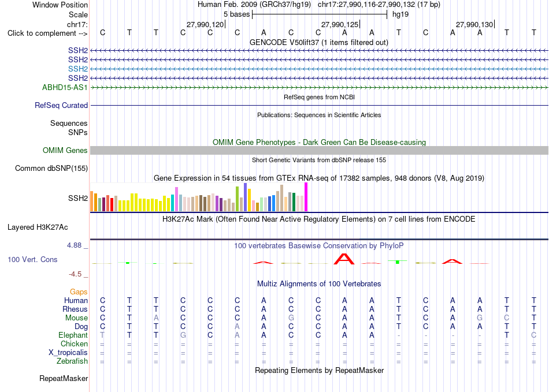Image resolution: width=549 pixels, height=392 pixels.
Task: Click the Dog species row label
Action: pyautogui.click(x=81, y=327)
